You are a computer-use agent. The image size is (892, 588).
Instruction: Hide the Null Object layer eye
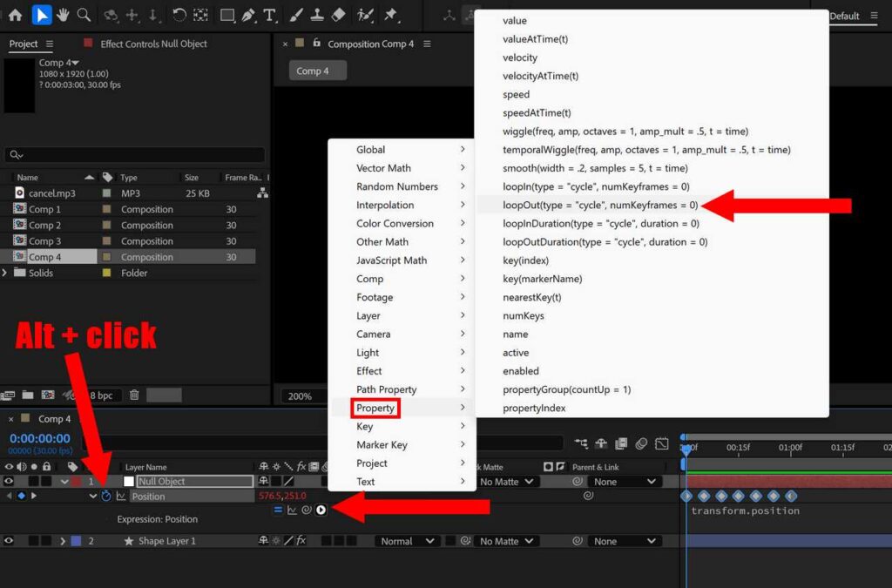click(9, 481)
